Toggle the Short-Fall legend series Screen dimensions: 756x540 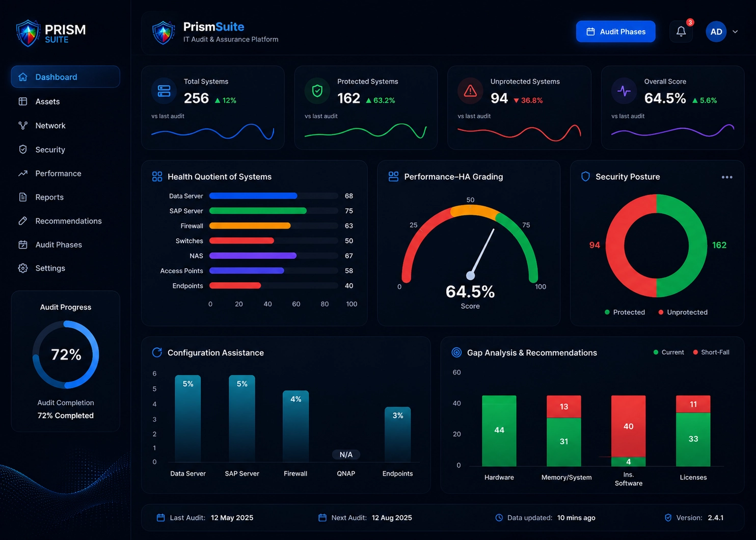(711, 352)
